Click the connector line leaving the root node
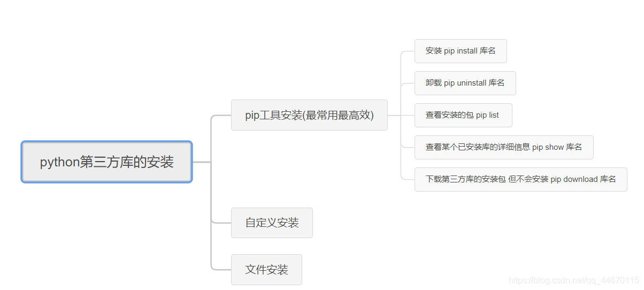Screen dimensions: 644x290 tap(201, 162)
